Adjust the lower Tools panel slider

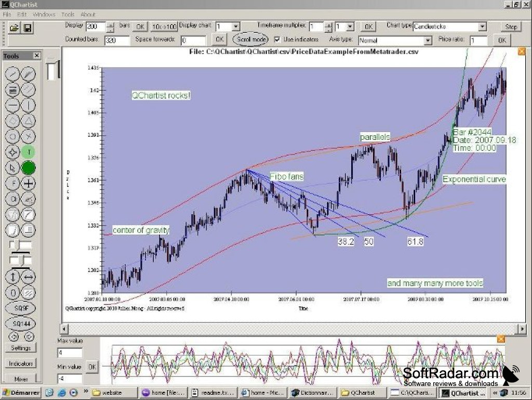click(20, 261)
